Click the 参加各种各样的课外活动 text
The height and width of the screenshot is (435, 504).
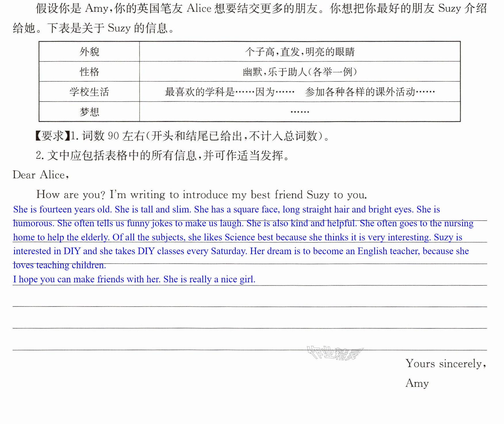tap(360, 92)
